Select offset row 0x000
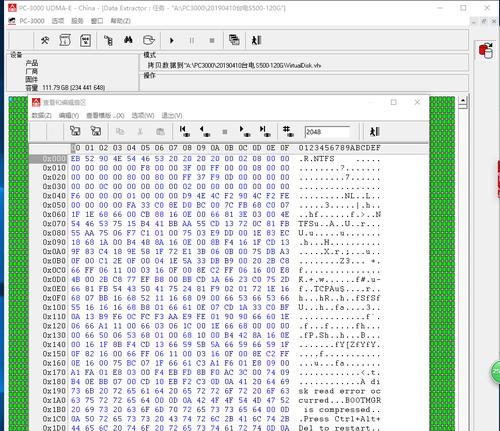Screen dimensions: 500x431 [54, 159]
